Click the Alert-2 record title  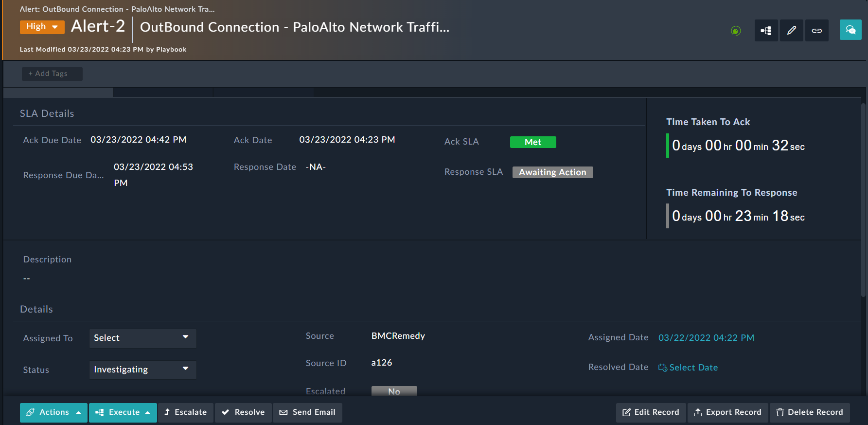point(98,26)
